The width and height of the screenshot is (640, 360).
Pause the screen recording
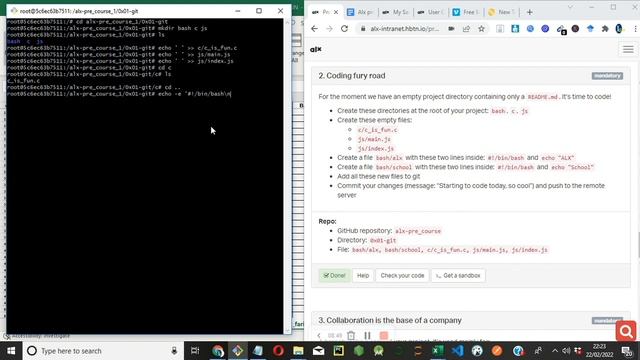[x=367, y=336]
